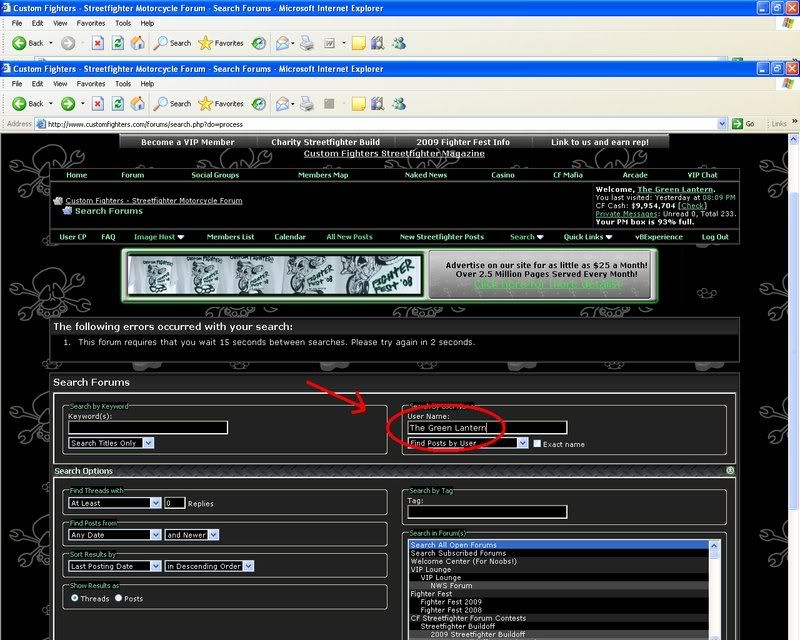
Task: Stop loading in the background browser window
Action: pos(97,43)
